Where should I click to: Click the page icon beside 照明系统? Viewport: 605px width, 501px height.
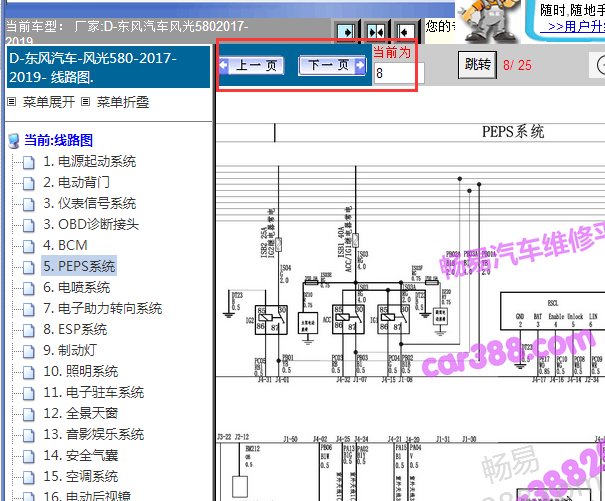[x=29, y=372]
